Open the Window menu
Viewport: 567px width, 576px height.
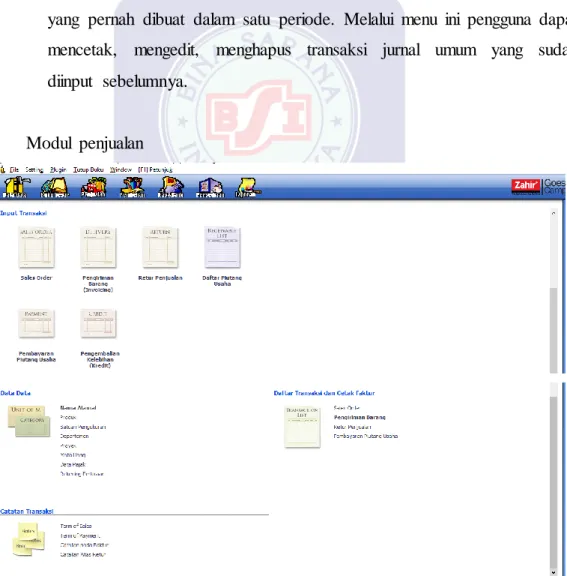tap(121, 169)
